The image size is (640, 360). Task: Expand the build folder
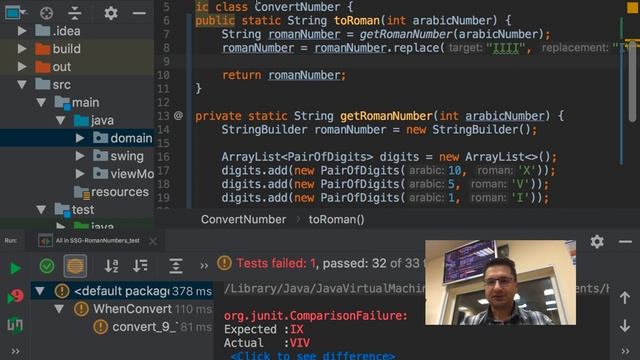22,49
